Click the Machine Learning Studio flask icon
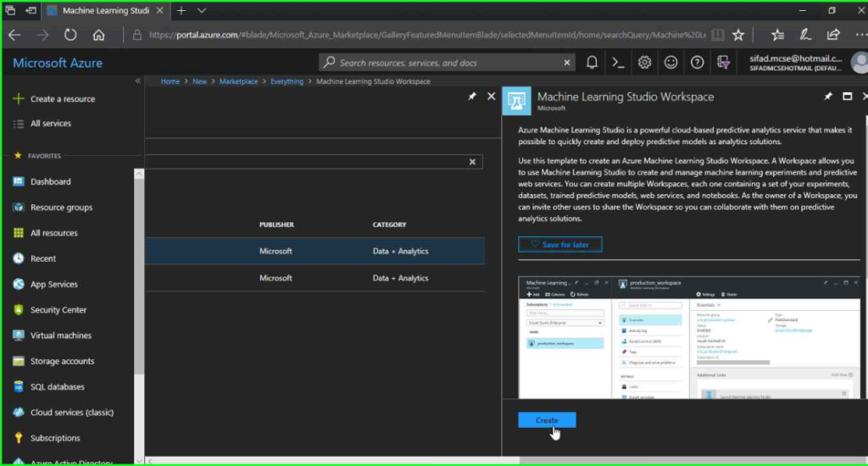Image resolution: width=868 pixels, height=466 pixels. click(x=516, y=101)
